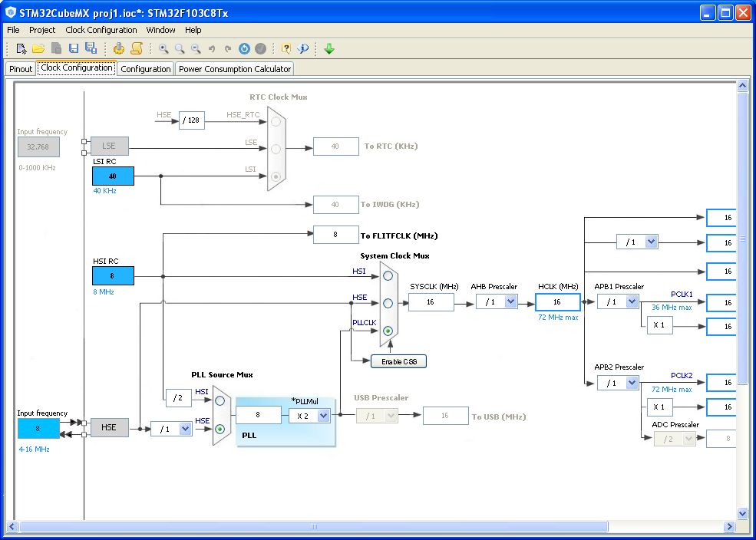Click the Redo arrow icon
Viewport: 756px width, 540px height.
pyautogui.click(x=228, y=48)
